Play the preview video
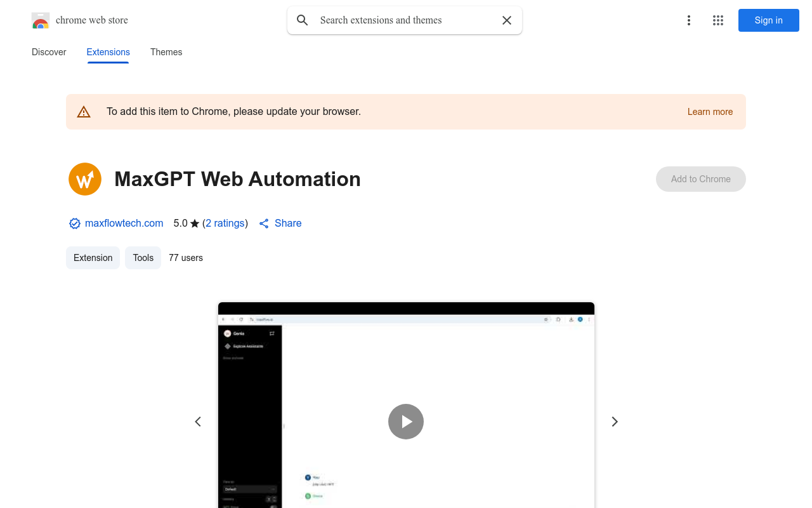812x508 pixels. click(x=406, y=422)
